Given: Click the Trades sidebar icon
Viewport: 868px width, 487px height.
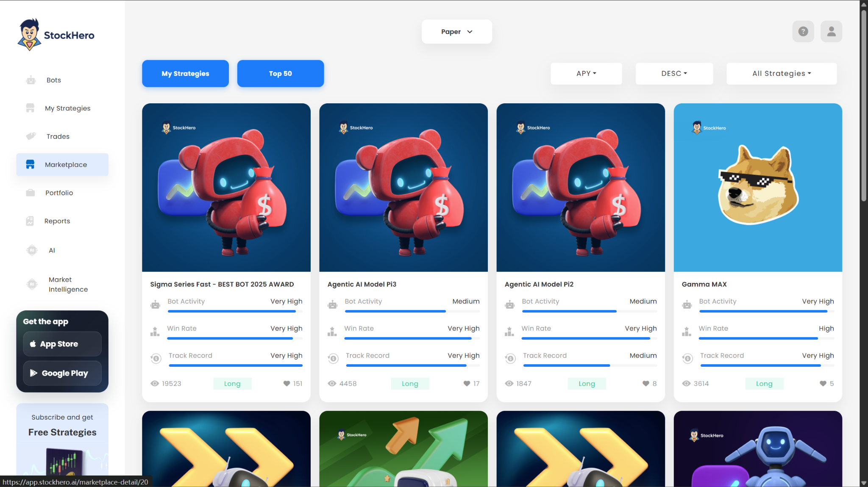Looking at the screenshot, I should click(31, 136).
